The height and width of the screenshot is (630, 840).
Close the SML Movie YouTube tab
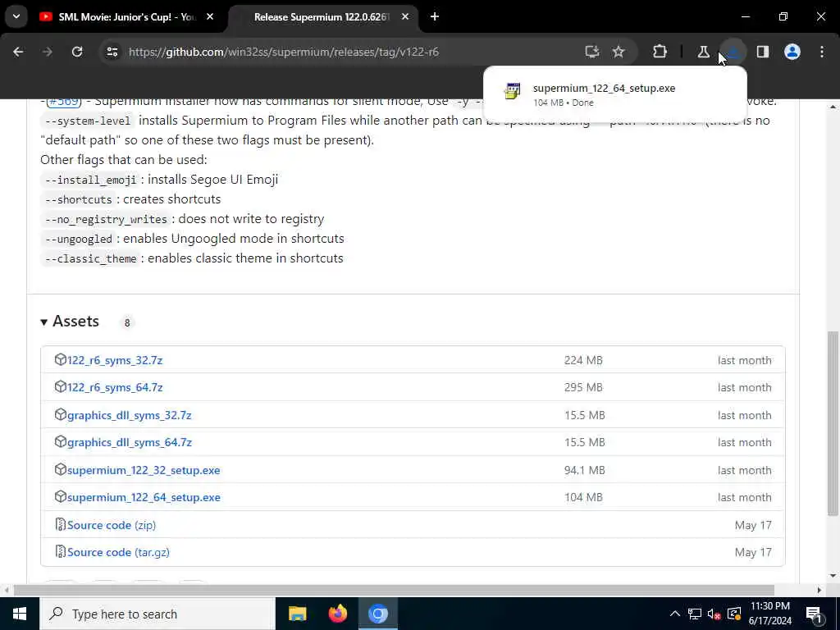(210, 17)
